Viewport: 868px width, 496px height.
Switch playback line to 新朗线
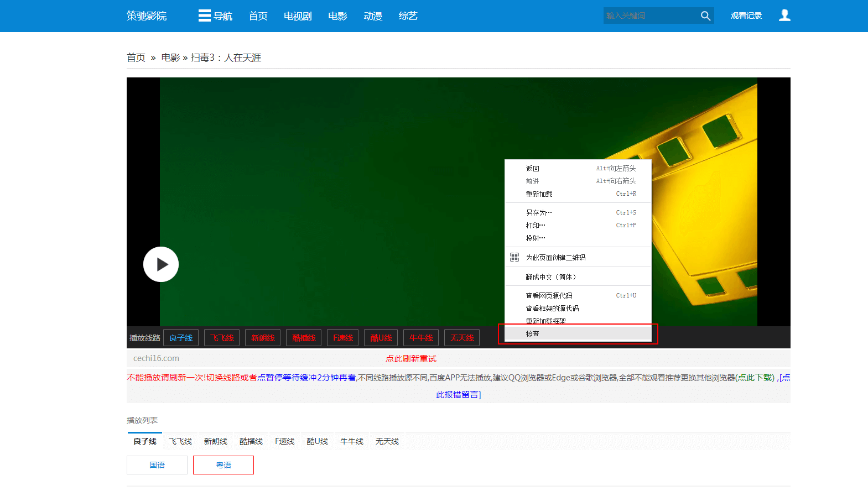click(x=263, y=338)
